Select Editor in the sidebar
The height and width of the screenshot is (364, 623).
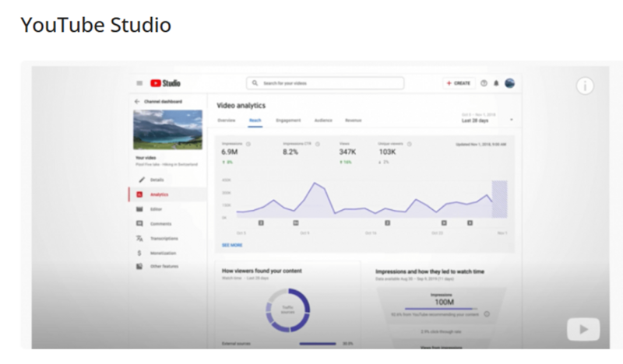click(x=156, y=209)
